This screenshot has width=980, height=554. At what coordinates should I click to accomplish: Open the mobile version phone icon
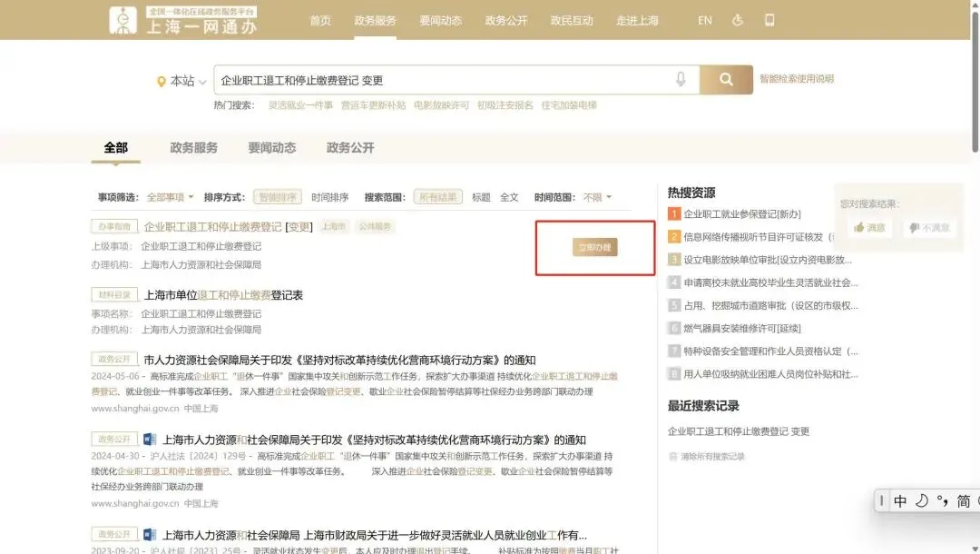[769, 20]
